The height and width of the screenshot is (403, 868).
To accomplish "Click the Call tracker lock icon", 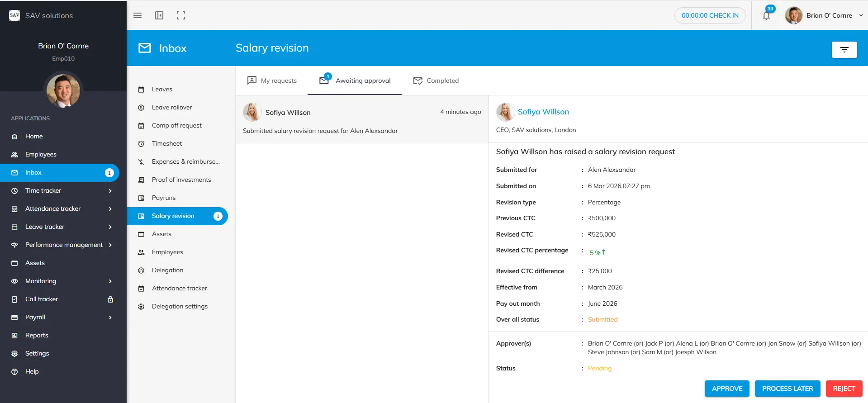I will [110, 299].
